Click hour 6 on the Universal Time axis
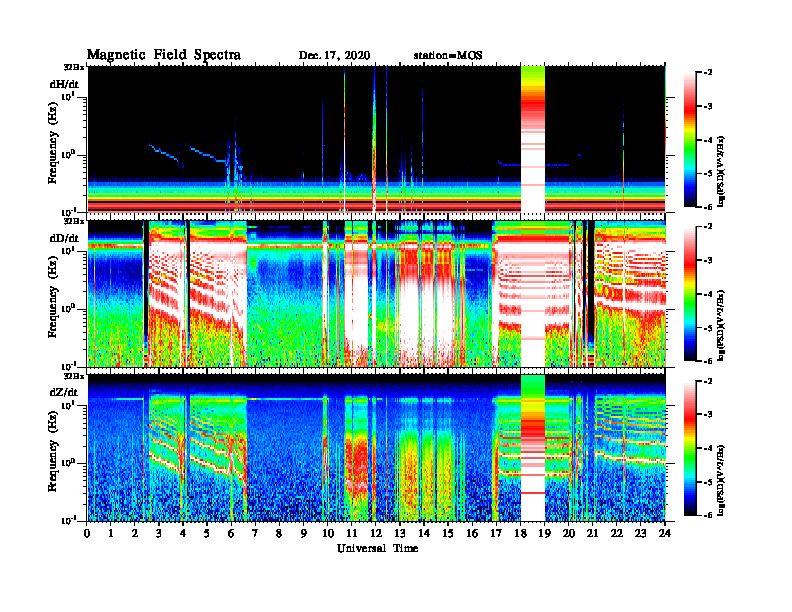792x612 pixels. tap(231, 534)
